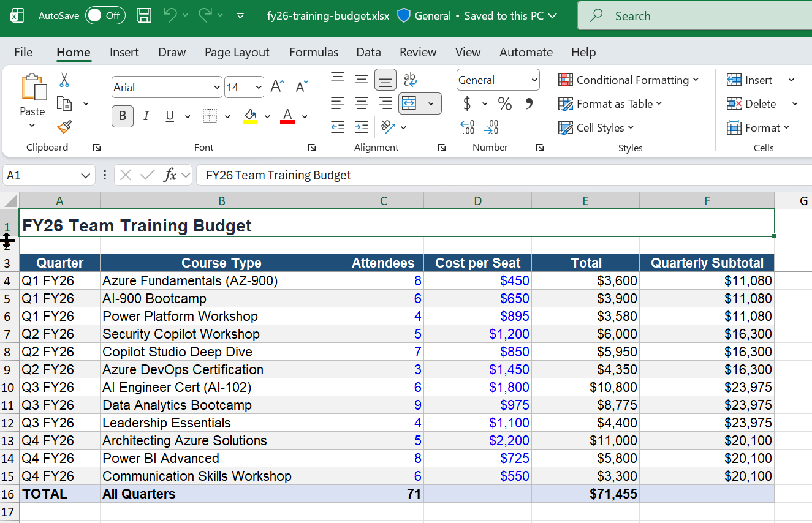Viewport: 812px width, 523px height.
Task: Click Decrease Decimal icon
Action: pyautogui.click(x=491, y=127)
